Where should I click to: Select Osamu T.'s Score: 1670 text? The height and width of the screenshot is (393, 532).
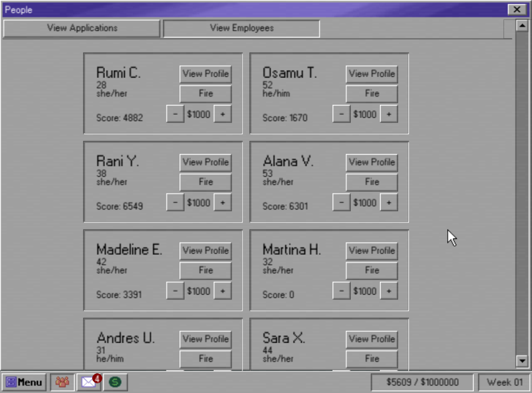click(x=285, y=118)
